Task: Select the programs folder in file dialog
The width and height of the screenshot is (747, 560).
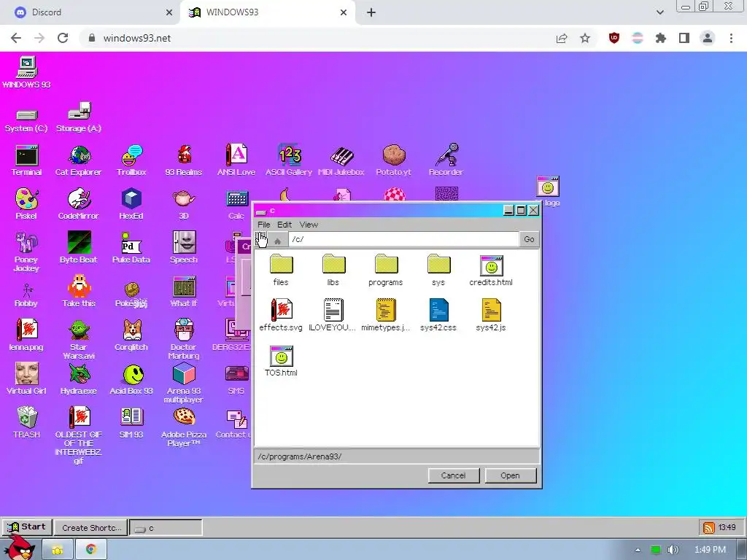Action: click(385, 270)
